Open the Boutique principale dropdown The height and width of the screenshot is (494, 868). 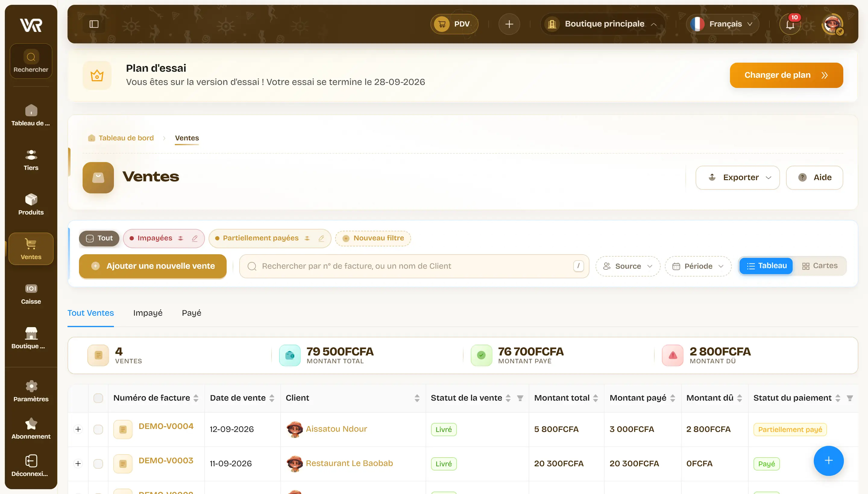(602, 24)
